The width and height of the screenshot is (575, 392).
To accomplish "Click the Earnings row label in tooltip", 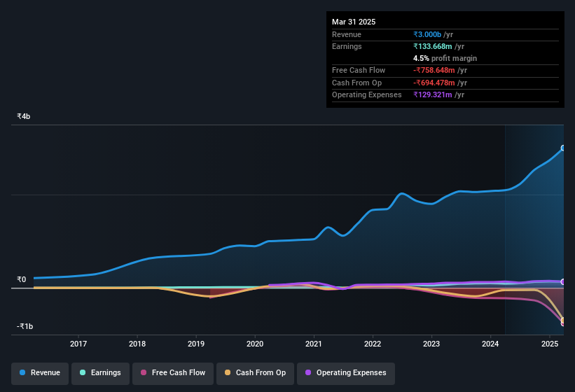I will (347, 46).
